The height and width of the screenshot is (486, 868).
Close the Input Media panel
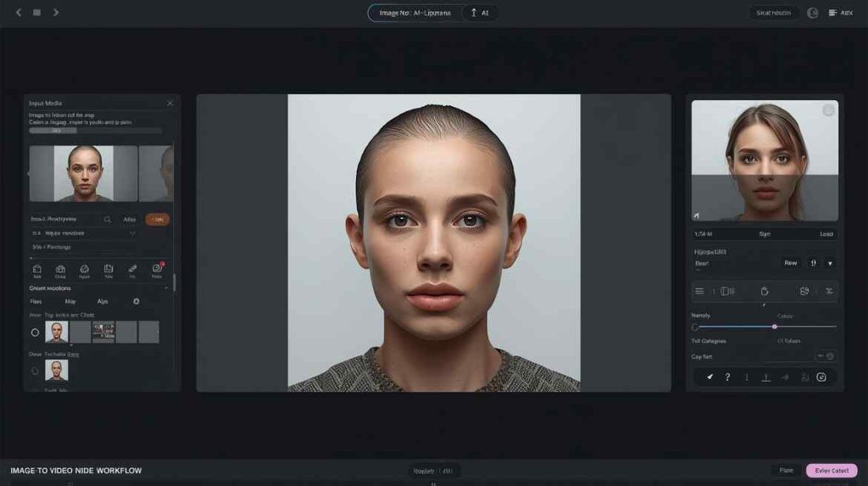pos(170,103)
